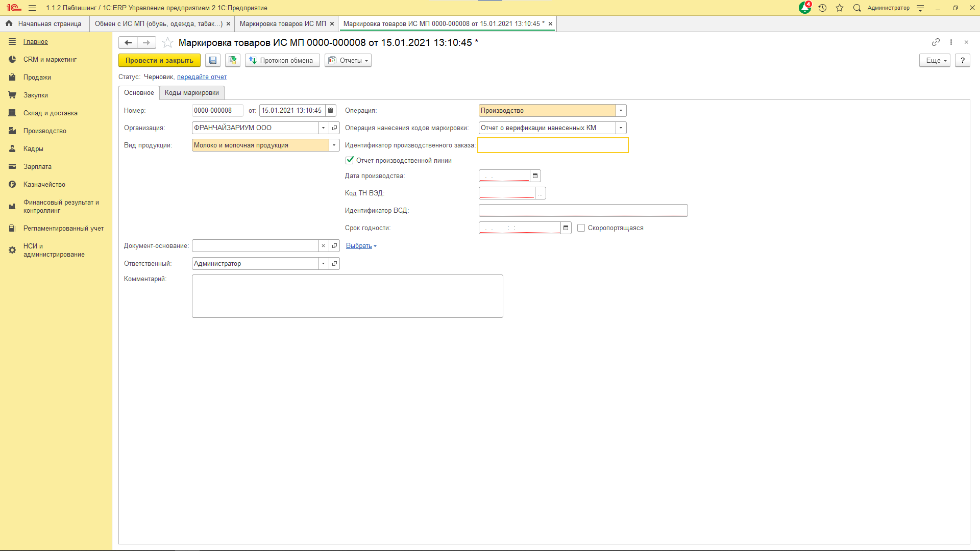Click the передайте отчет link
The height and width of the screenshot is (551, 980).
coord(202,77)
